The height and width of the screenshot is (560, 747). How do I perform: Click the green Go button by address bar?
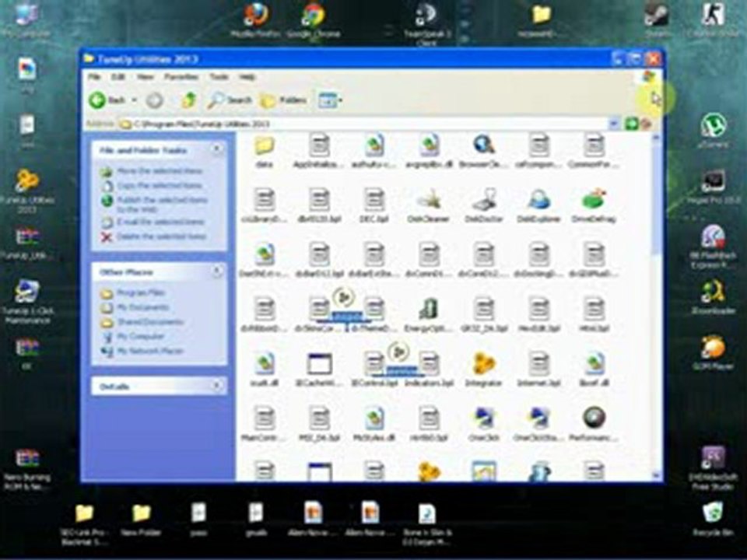[631, 124]
